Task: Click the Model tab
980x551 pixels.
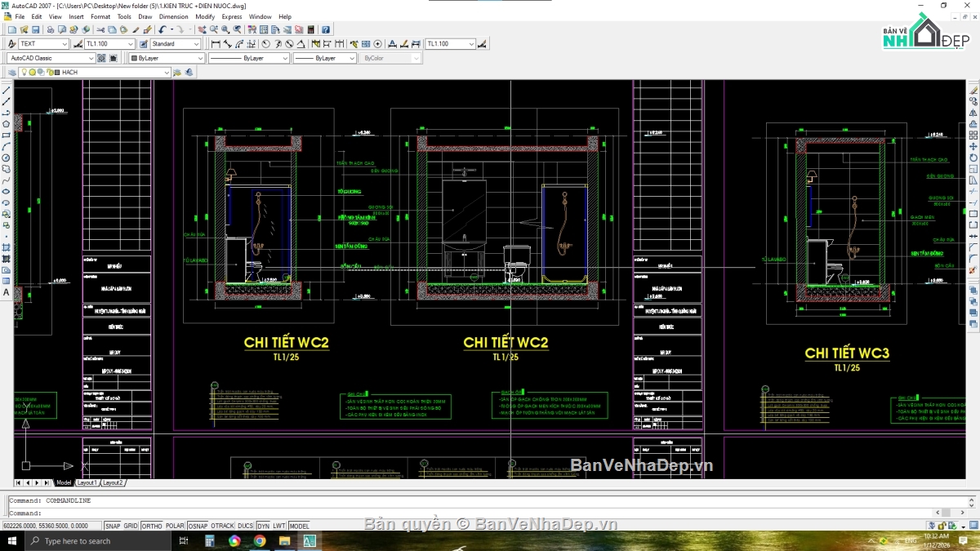Action: pos(64,482)
